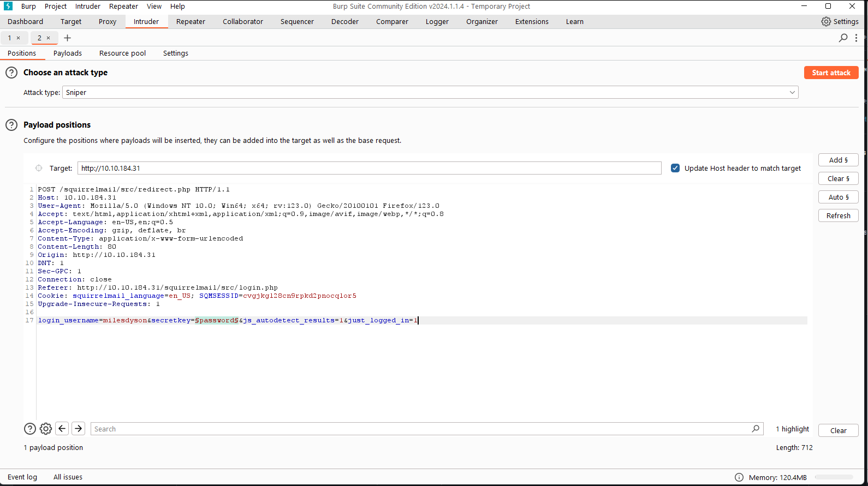This screenshot has height=486, width=868.
Task: Open the Repeater menu
Action: click(123, 6)
